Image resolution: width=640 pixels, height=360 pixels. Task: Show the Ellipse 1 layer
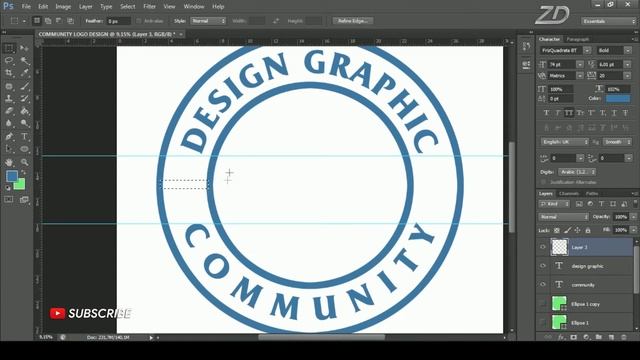[543, 322]
